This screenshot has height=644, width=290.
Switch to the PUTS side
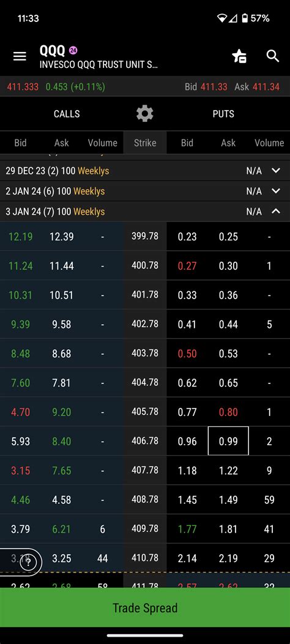[x=223, y=114]
